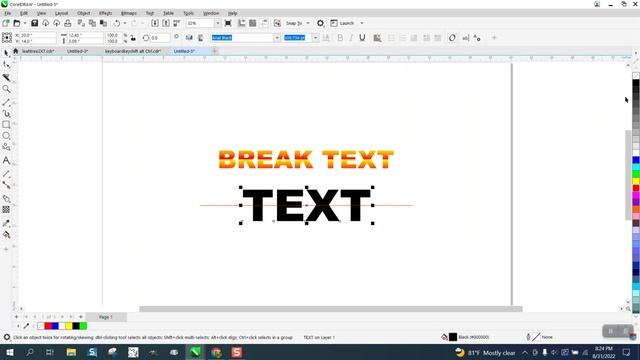Choose the Drop Shadow effects tool
Image resolution: width=640 pixels, height=360 pixels.
[x=6, y=198]
